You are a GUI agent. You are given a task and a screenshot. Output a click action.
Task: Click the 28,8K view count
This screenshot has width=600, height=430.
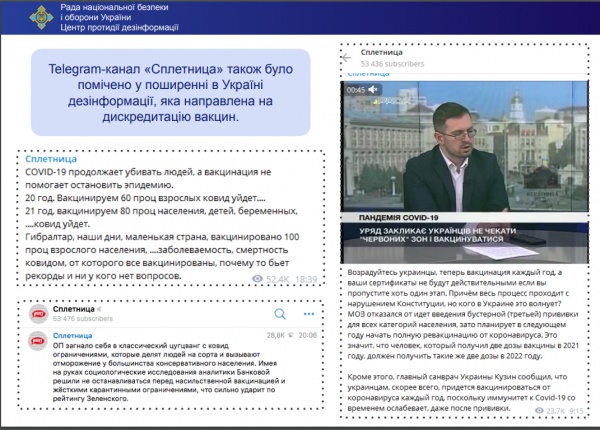(276, 336)
